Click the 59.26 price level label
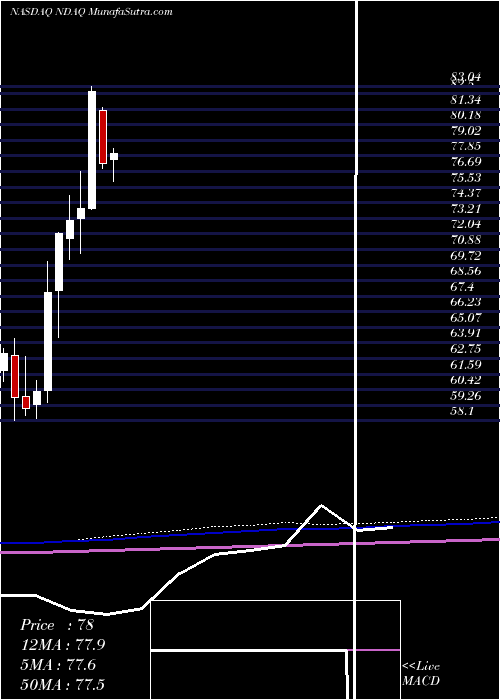Viewport: 500px width, 700px height. click(x=466, y=395)
